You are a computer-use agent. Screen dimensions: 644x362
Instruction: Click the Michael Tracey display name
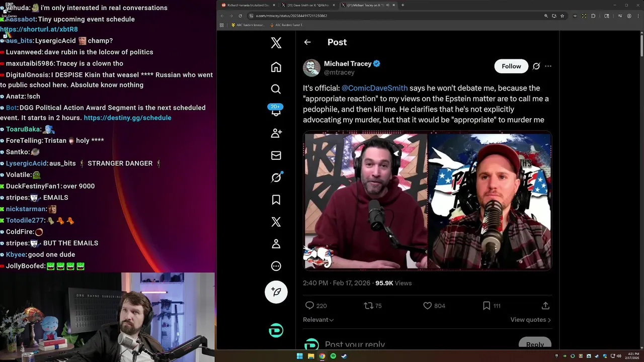[348, 63]
